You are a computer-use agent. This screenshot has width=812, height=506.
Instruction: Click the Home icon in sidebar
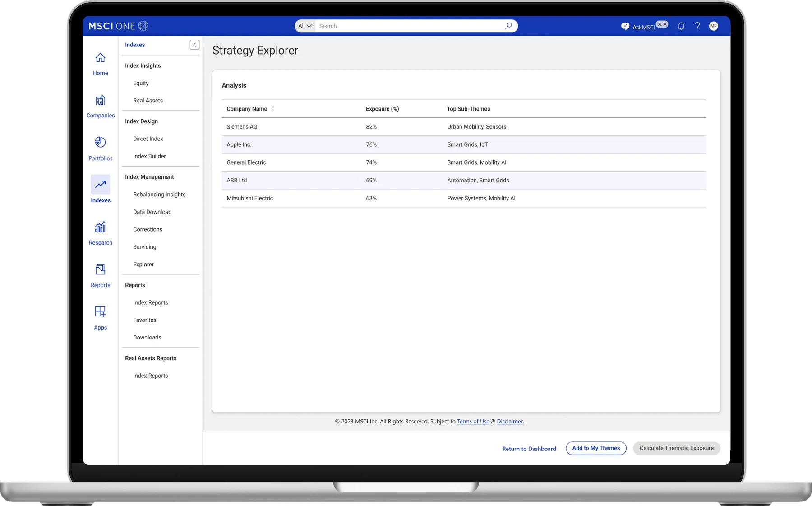point(100,58)
